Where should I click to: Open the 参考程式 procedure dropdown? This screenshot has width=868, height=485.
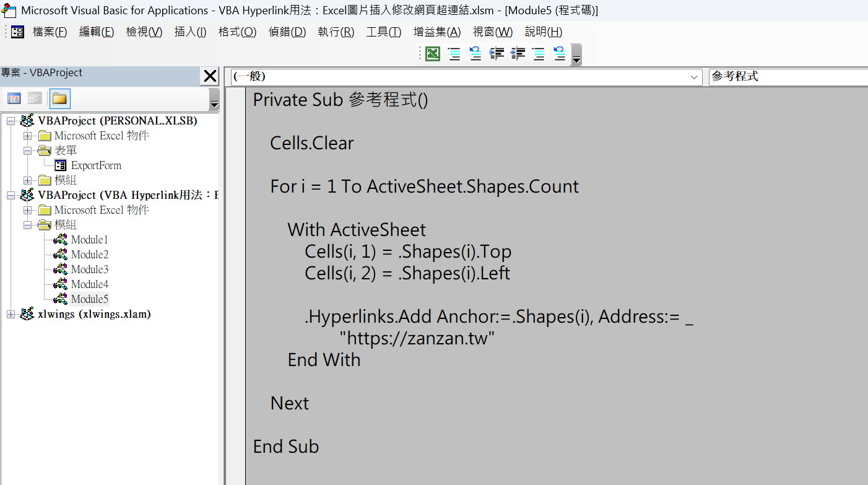788,77
